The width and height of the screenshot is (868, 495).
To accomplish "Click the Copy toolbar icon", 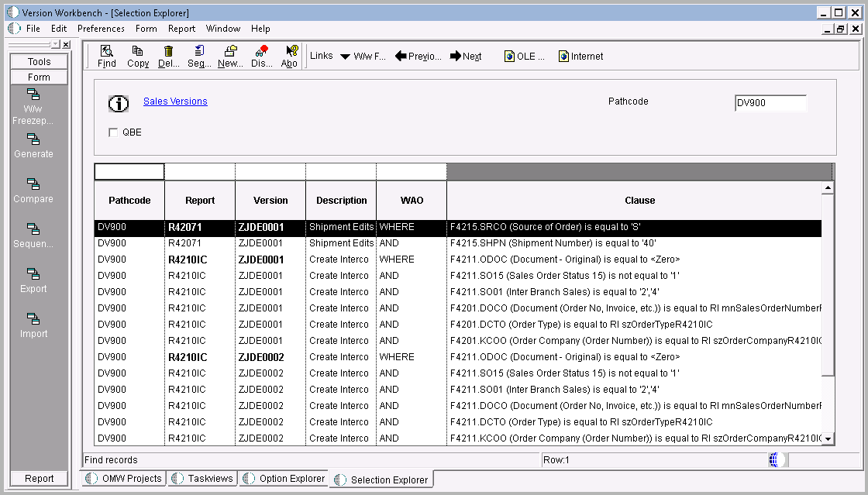I will [x=138, y=56].
